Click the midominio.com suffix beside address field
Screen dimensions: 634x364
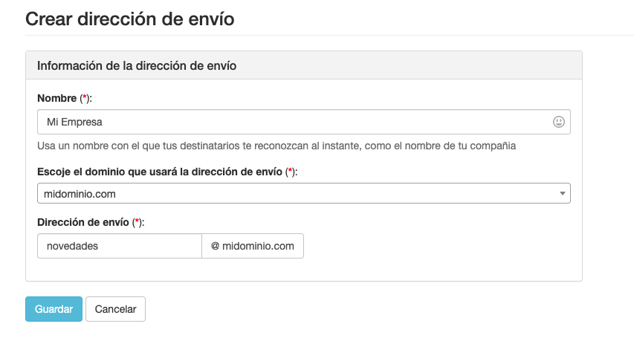258,246
